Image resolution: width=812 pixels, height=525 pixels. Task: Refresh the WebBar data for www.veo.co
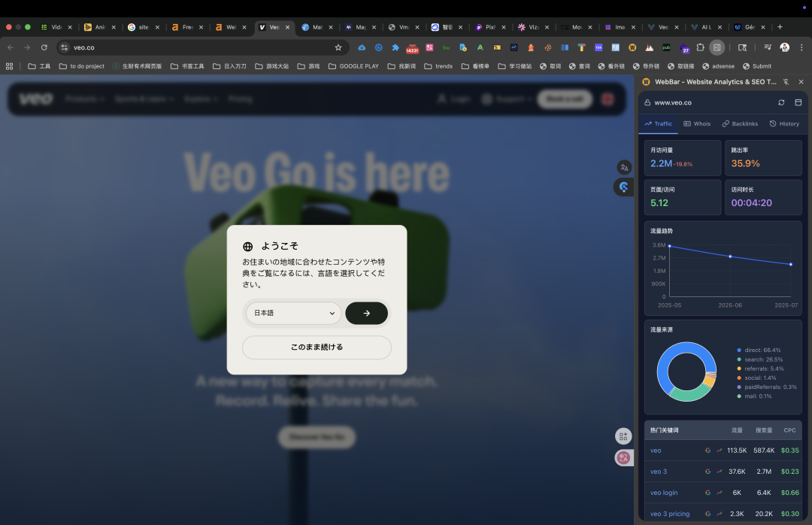(781, 102)
